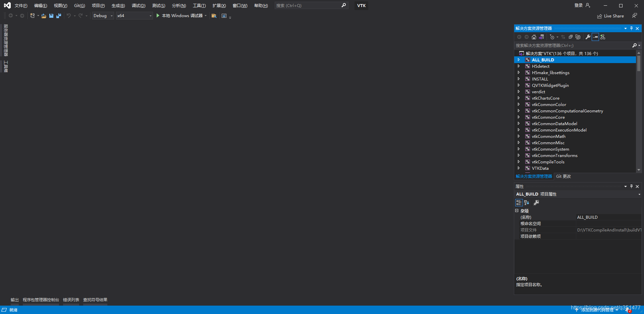Screen dimensions: 644x314
Task: Click the Undo arrow icon
Action: [x=69, y=16]
